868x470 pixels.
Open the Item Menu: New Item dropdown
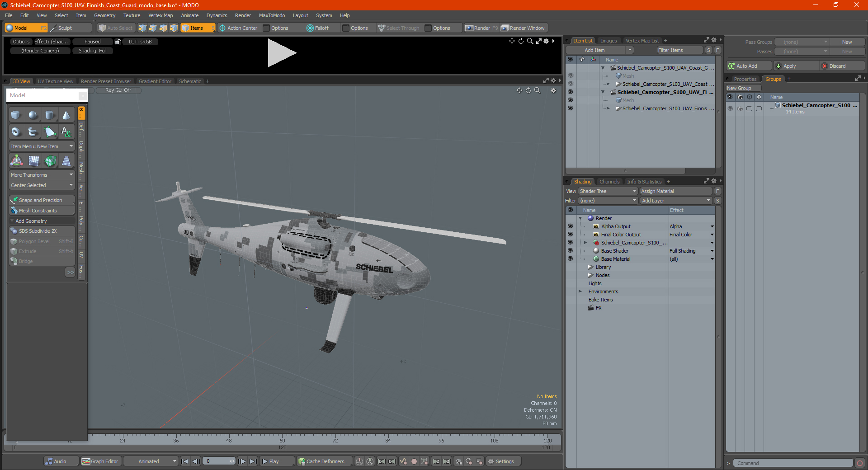(x=42, y=146)
